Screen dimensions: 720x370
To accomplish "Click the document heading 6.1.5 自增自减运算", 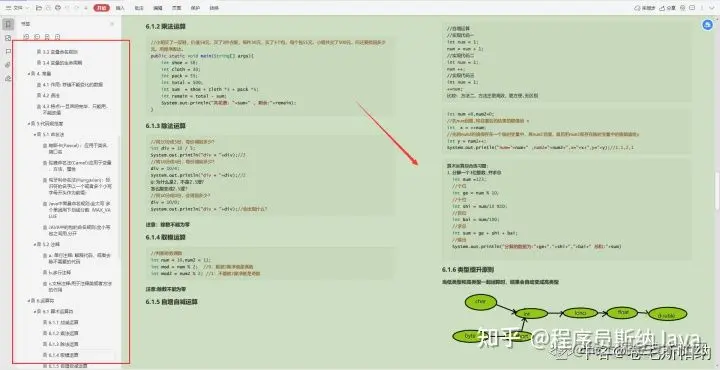I will (172, 302).
